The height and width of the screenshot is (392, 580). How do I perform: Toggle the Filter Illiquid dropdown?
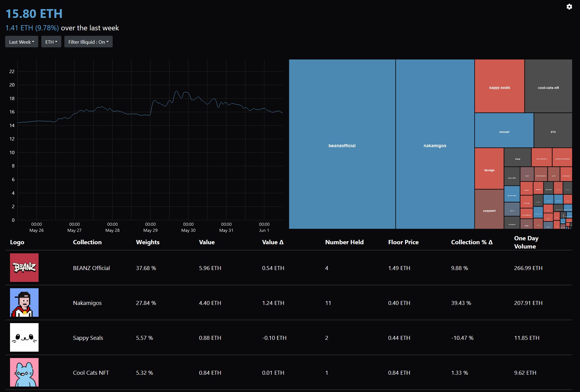coord(88,42)
